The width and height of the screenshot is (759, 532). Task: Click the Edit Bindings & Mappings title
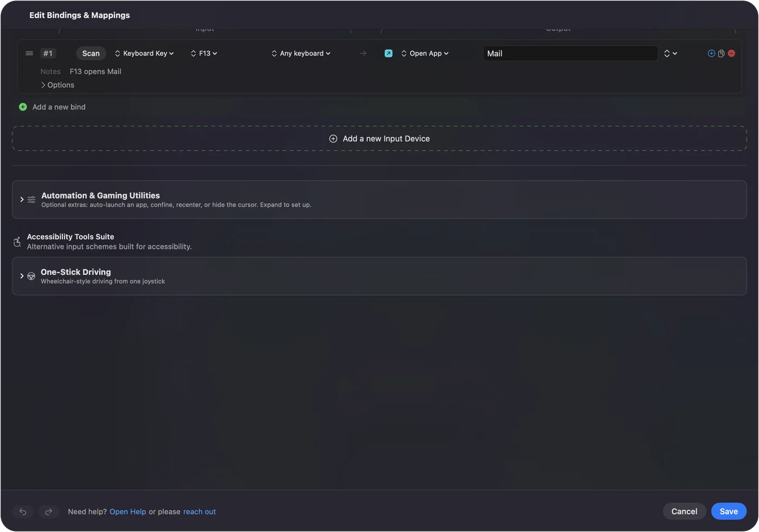coord(80,15)
